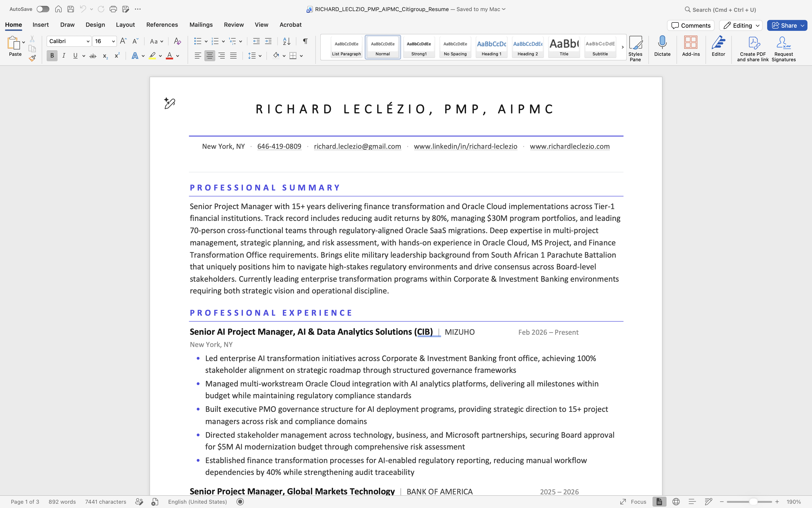Viewport: 812px width, 508px height.
Task: Open Add-ins
Action: (x=691, y=46)
